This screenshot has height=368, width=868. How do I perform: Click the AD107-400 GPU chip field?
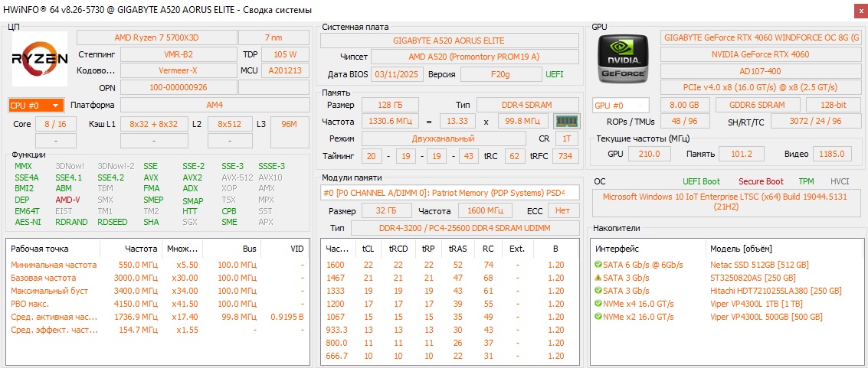[x=760, y=71]
